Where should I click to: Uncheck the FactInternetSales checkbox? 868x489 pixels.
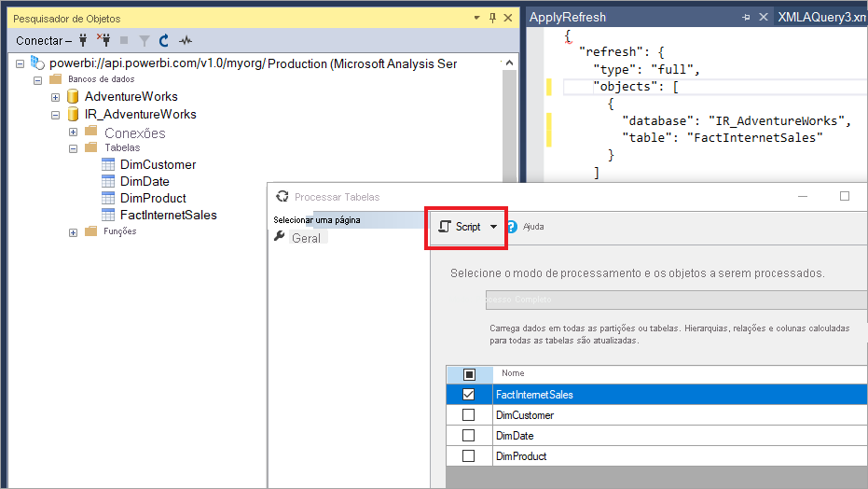tap(468, 395)
